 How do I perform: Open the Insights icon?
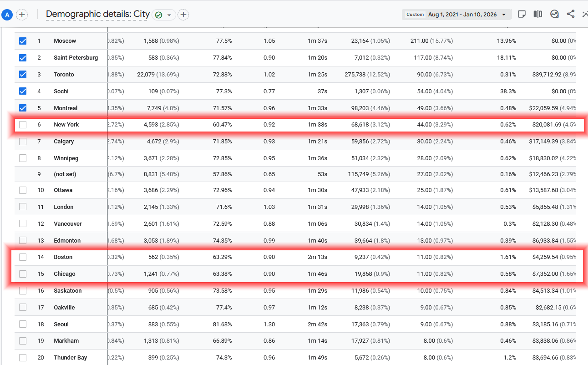click(554, 14)
